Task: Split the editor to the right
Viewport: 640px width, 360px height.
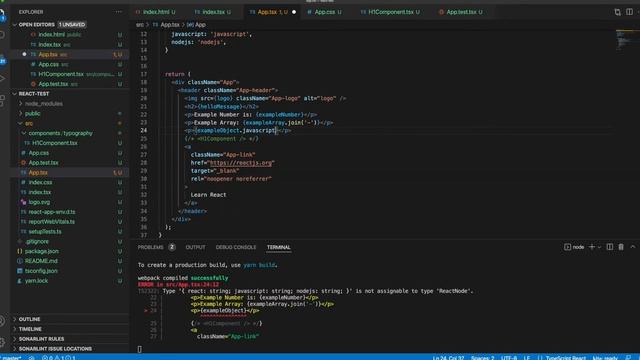Action: (x=629, y=12)
